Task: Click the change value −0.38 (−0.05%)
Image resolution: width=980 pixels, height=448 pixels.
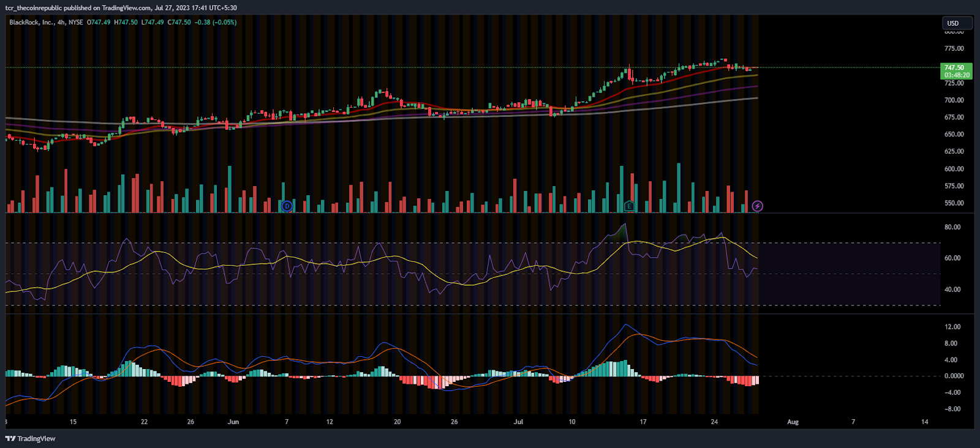Action: coord(216,22)
